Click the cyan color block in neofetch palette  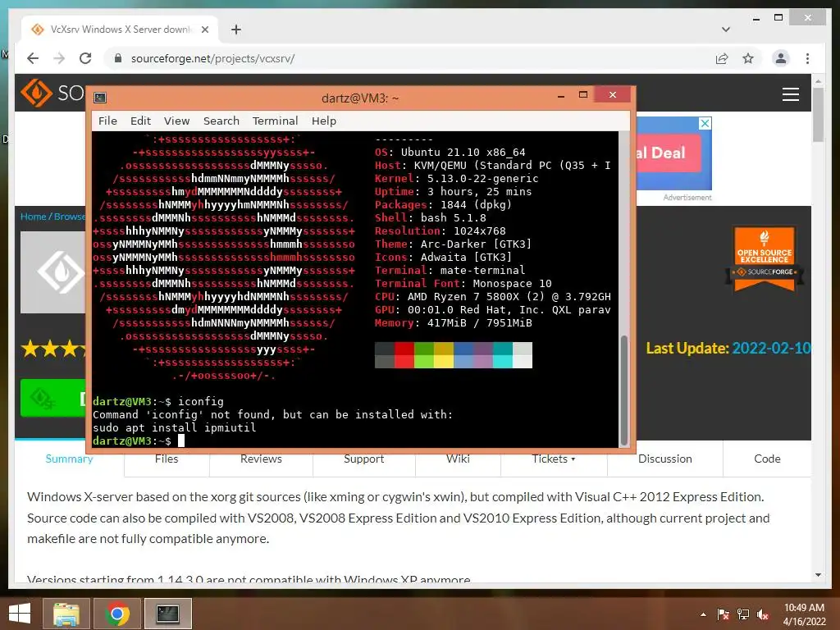click(x=503, y=355)
